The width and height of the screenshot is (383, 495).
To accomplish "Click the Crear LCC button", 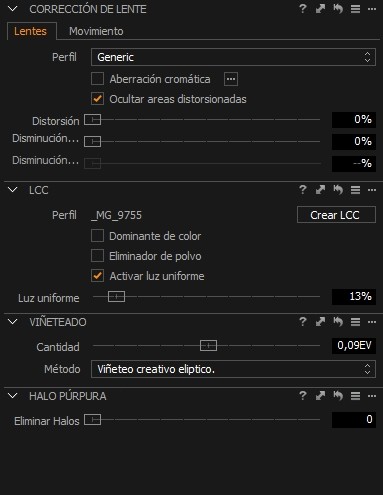I will point(336,215).
